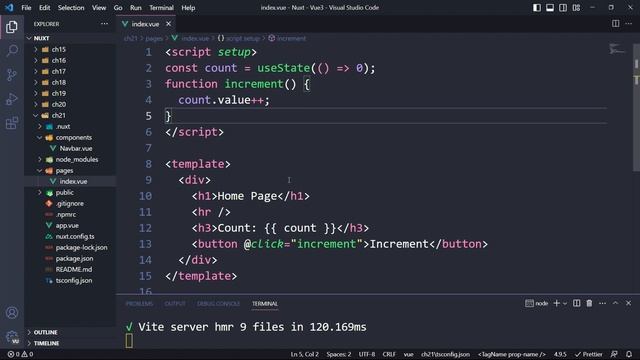
Task: Close the terminal panel
Action: tap(629, 303)
